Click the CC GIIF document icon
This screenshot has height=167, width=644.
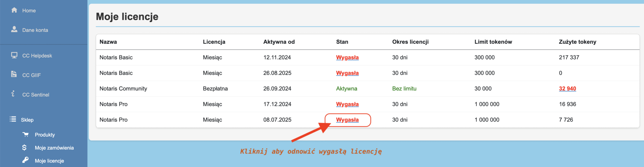point(14,74)
